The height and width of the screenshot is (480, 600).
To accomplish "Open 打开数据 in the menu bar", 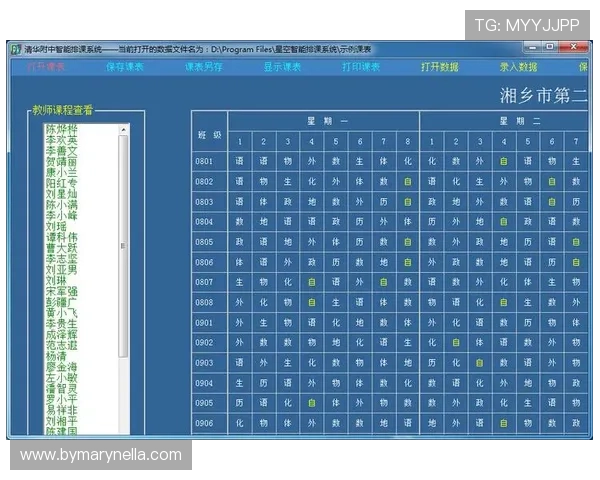I will tap(440, 67).
